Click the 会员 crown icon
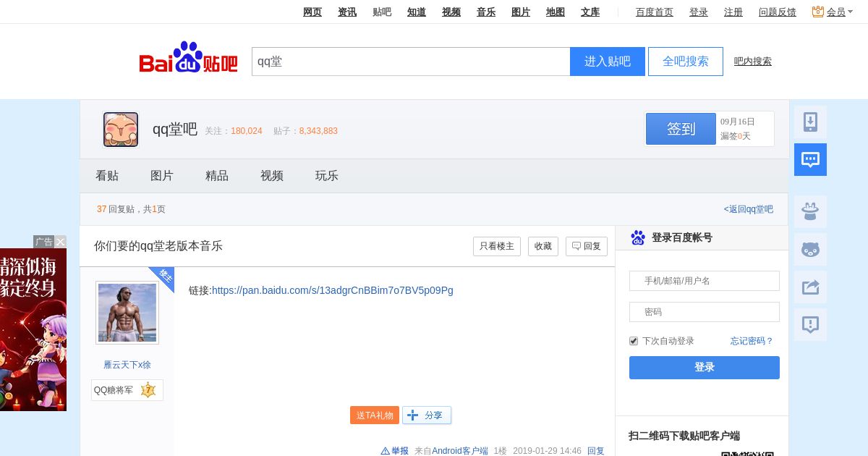 tap(818, 12)
